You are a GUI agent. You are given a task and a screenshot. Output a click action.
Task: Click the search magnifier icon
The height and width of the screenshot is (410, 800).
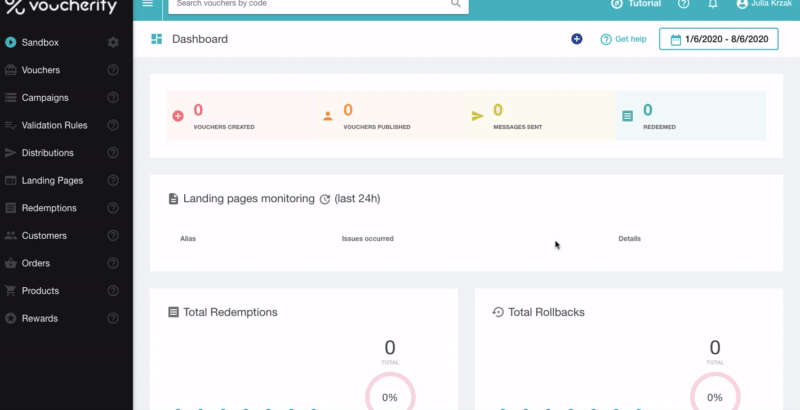[456, 4]
